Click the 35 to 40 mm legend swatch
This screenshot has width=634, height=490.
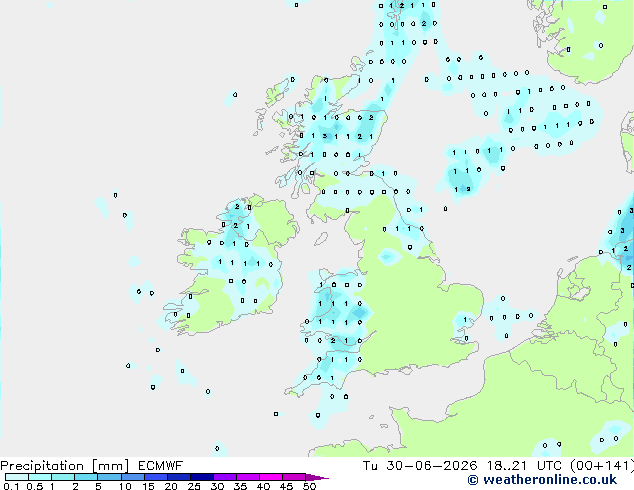tap(248, 477)
